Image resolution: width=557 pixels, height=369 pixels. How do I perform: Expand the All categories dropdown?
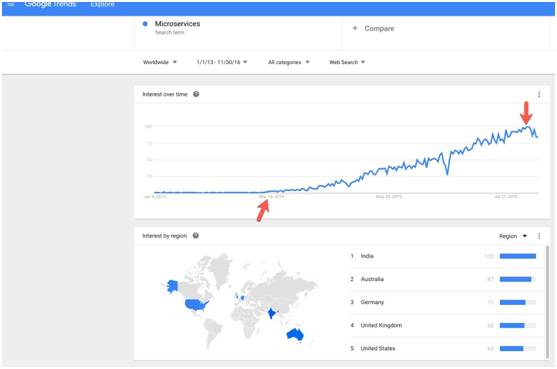click(x=288, y=62)
